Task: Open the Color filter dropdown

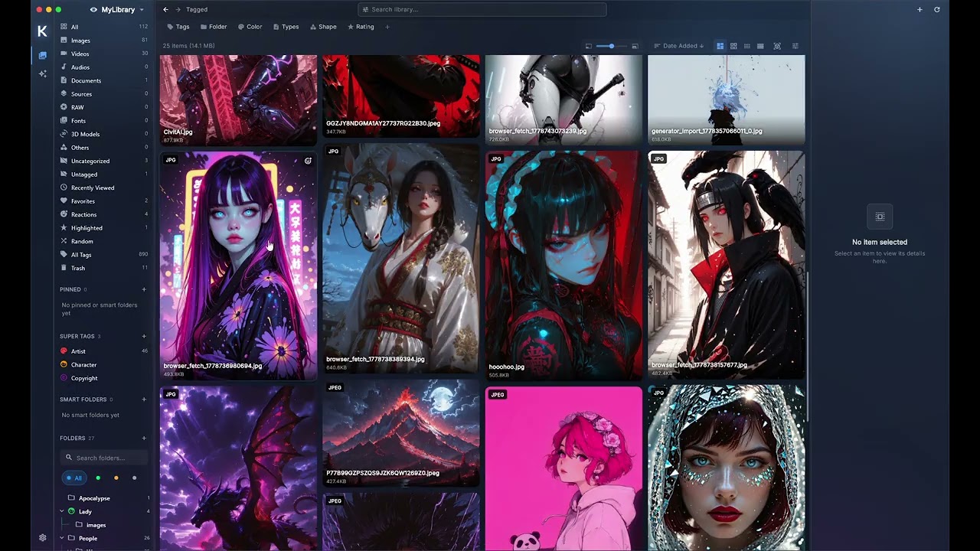Action: [250, 27]
